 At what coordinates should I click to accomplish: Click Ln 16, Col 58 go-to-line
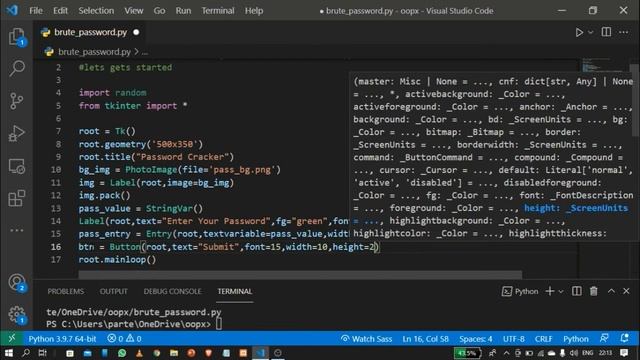point(425,339)
